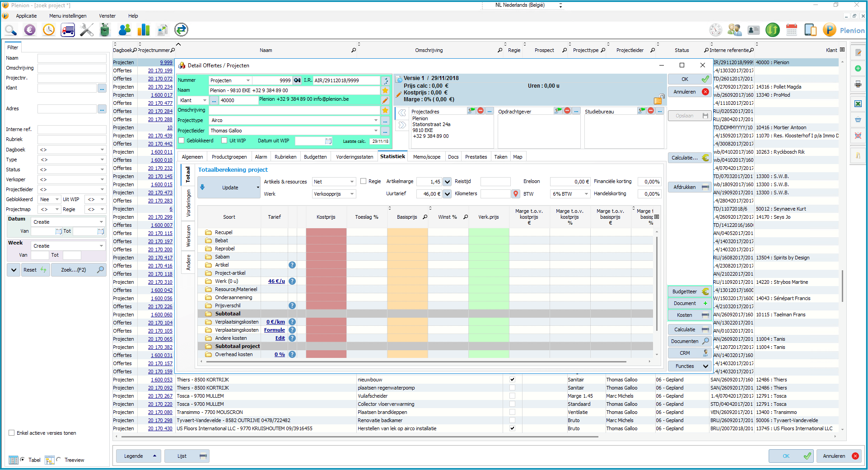868x470 pixels.
Task: Open the bar chart statistics icon
Action: pyautogui.click(x=144, y=30)
